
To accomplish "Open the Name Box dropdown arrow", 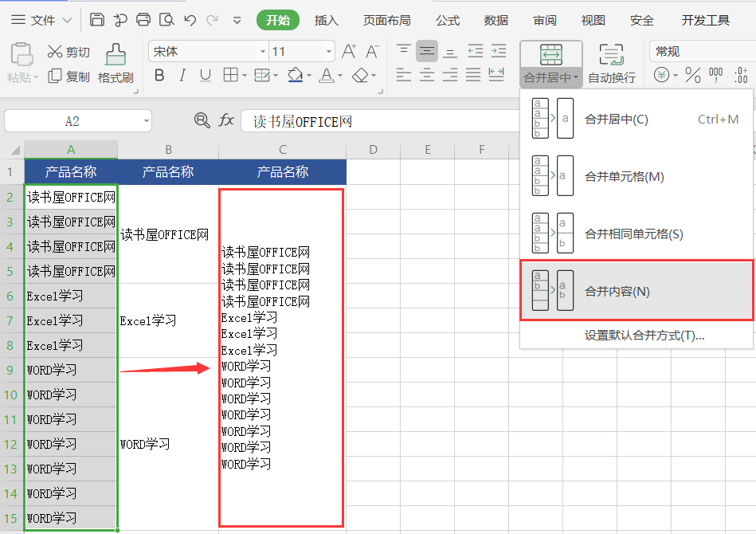I will pos(146,121).
